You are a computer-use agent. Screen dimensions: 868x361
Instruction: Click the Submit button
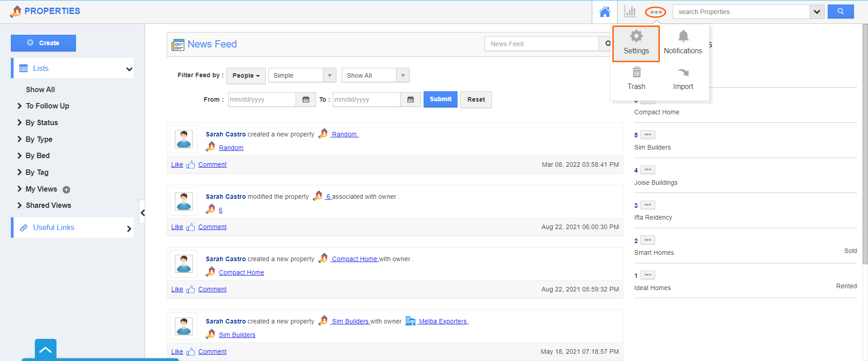440,99
